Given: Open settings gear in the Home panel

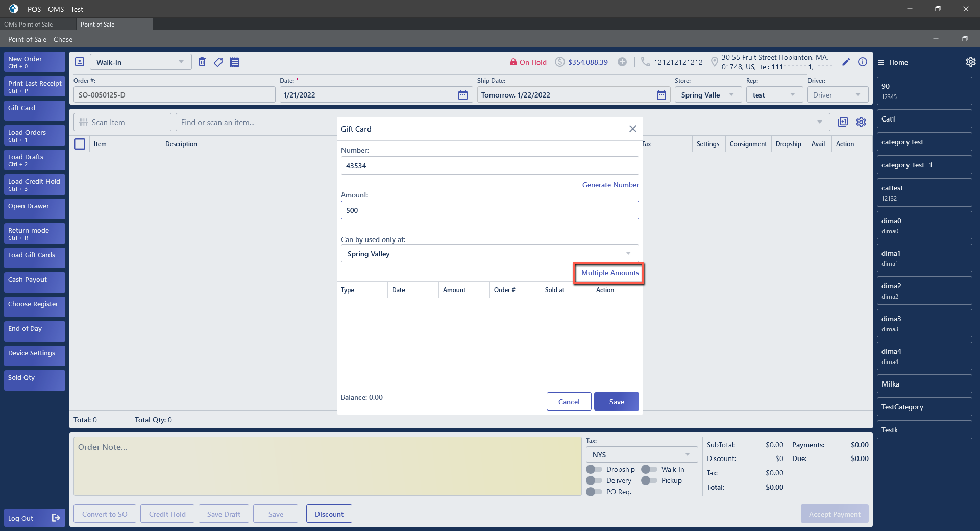Looking at the screenshot, I should 971,62.
